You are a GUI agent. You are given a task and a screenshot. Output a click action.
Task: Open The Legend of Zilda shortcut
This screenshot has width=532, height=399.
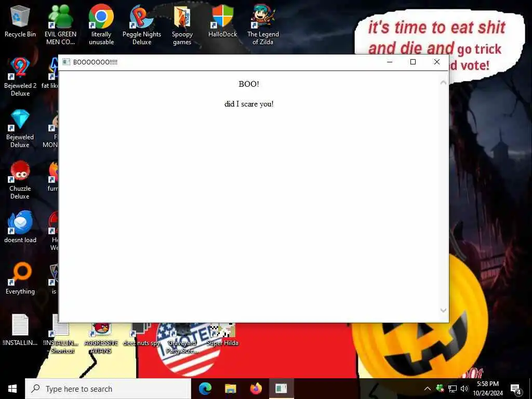[x=263, y=25]
